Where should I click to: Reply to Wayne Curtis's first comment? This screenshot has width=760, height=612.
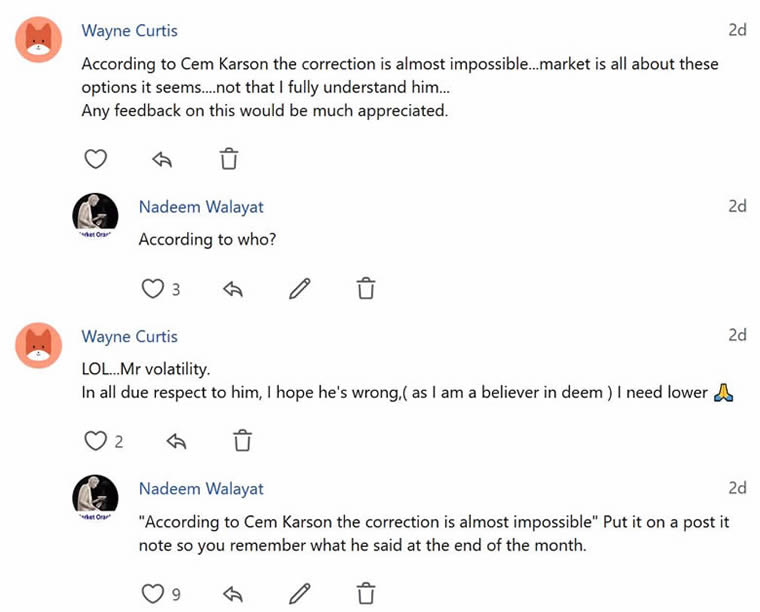tap(162, 159)
